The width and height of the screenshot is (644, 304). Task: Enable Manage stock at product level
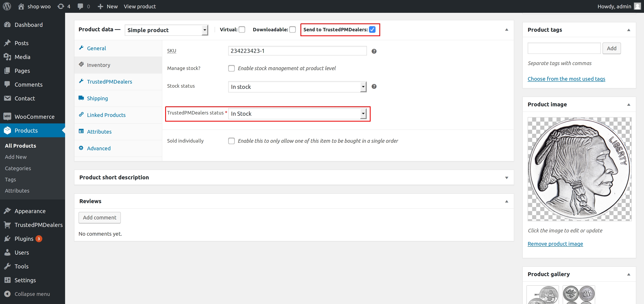pyautogui.click(x=232, y=68)
